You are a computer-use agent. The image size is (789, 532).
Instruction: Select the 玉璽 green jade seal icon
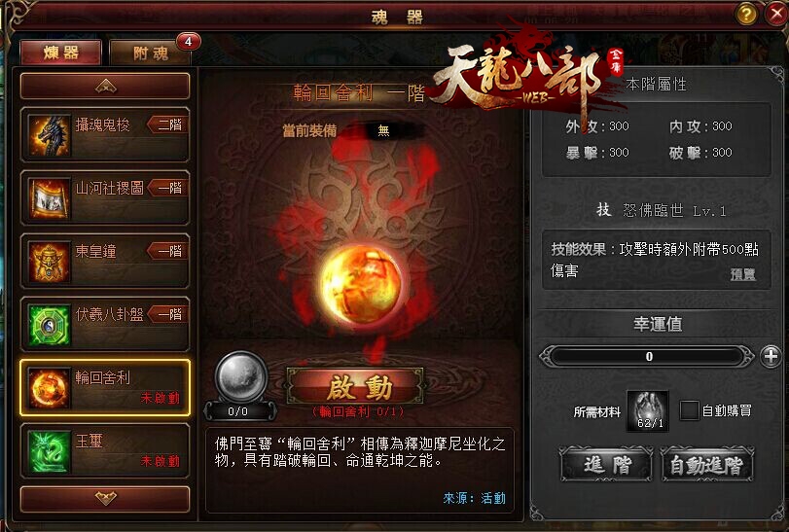pyautogui.click(x=49, y=451)
